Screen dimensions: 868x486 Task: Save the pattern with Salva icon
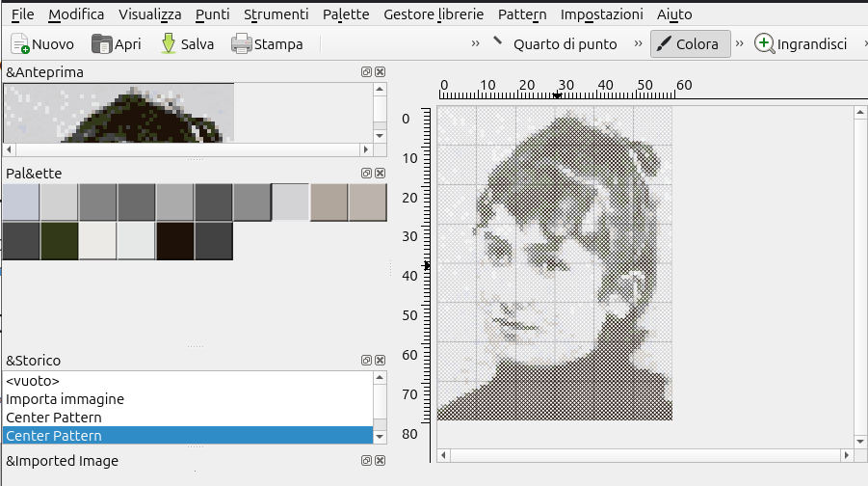coord(168,43)
